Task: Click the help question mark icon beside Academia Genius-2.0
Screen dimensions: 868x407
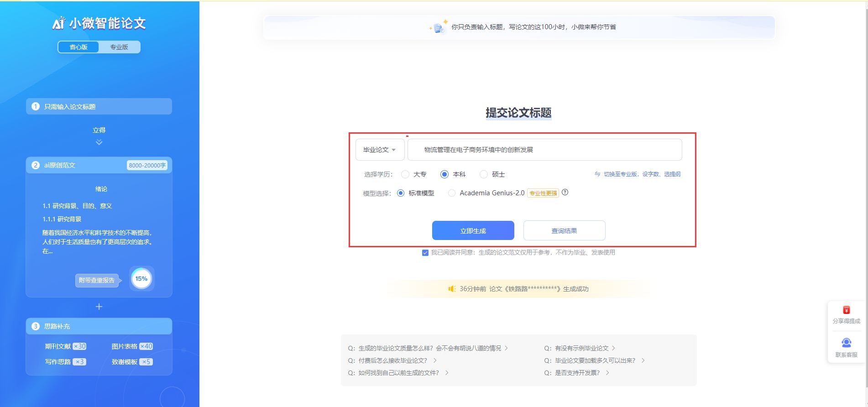Action: tap(565, 193)
